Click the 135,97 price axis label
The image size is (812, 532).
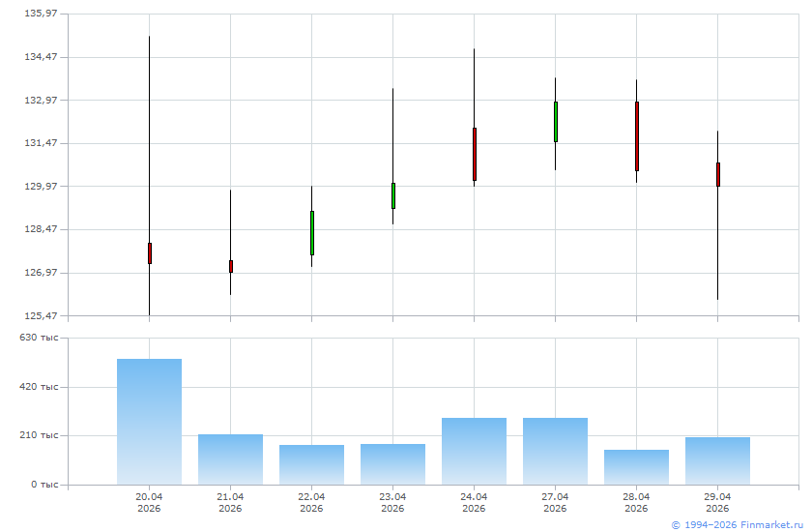[42, 14]
